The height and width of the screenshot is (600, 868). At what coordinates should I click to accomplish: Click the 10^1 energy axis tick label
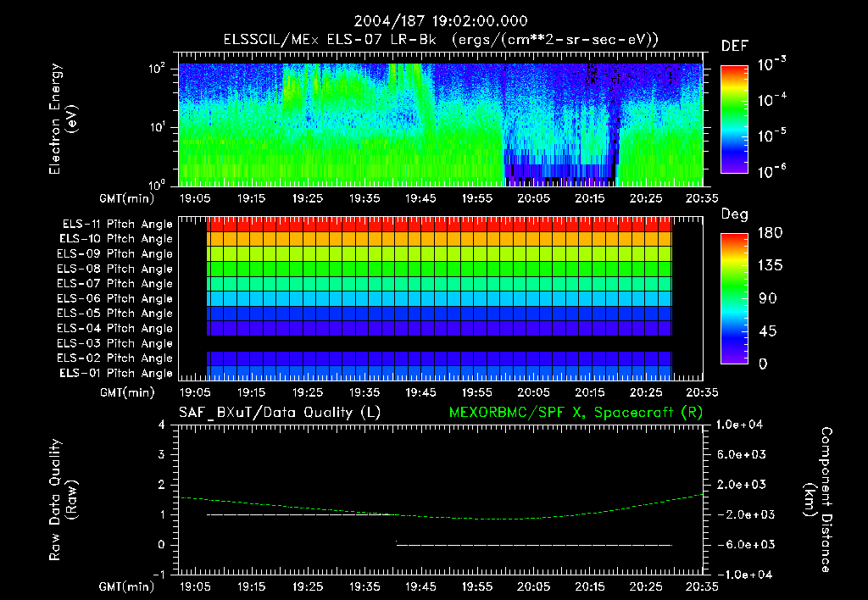(x=157, y=127)
